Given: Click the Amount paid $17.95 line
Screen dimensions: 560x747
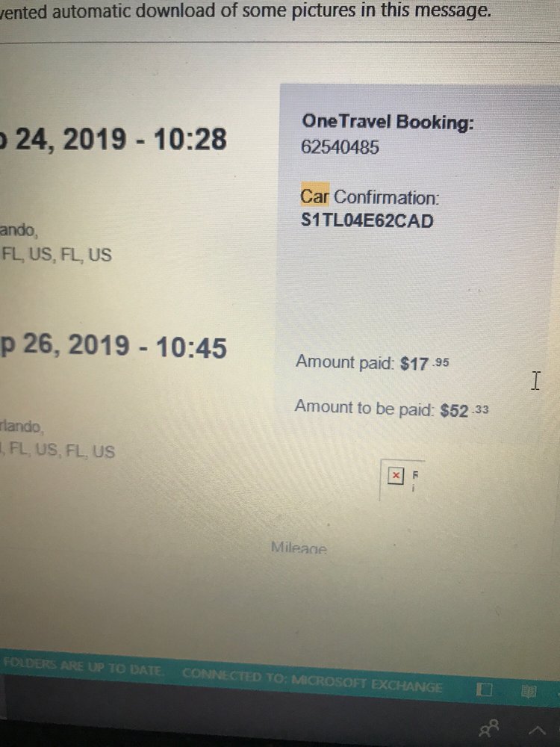Looking at the screenshot, I should point(373,363).
